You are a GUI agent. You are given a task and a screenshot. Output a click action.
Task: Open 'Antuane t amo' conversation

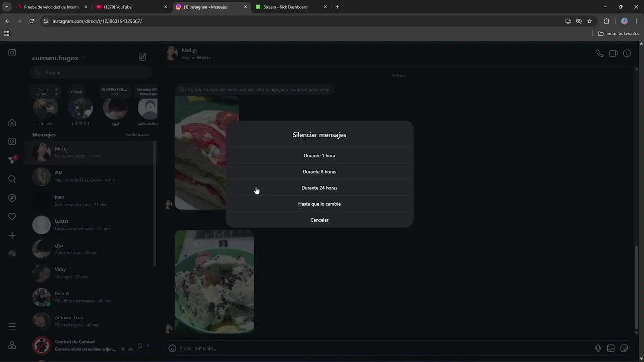click(x=91, y=249)
